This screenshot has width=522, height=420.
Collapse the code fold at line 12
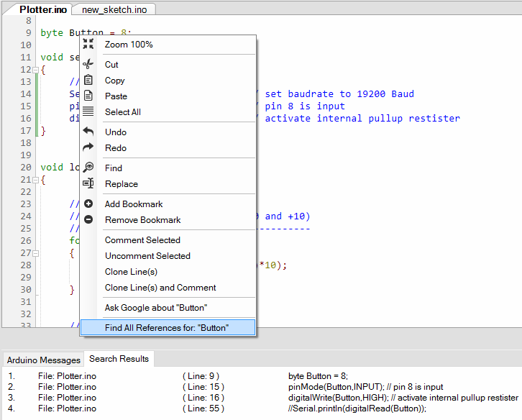click(35, 70)
